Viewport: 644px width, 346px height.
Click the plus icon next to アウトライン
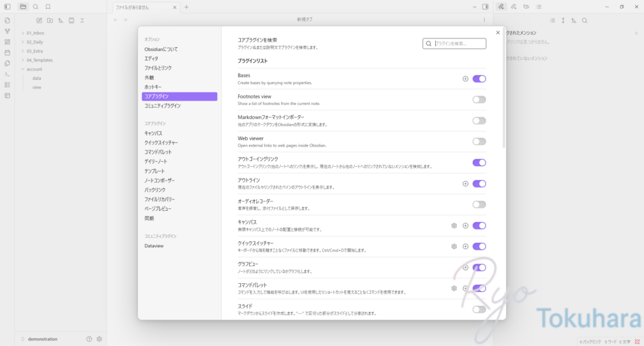click(465, 184)
